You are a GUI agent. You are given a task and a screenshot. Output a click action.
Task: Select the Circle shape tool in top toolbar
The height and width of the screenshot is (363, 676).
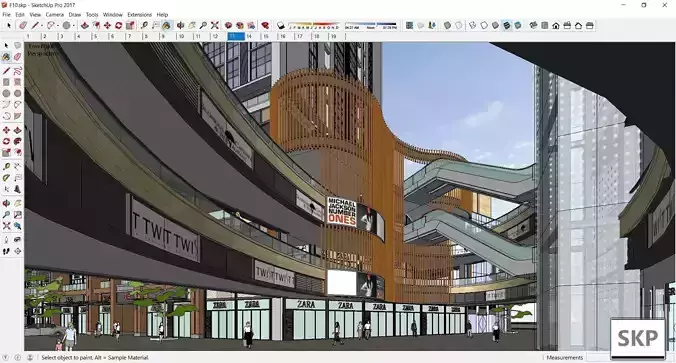pos(66,25)
